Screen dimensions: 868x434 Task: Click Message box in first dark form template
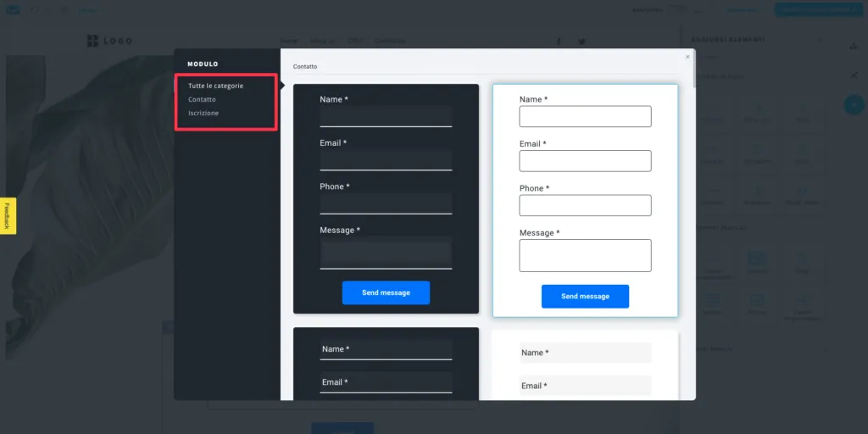(x=386, y=253)
